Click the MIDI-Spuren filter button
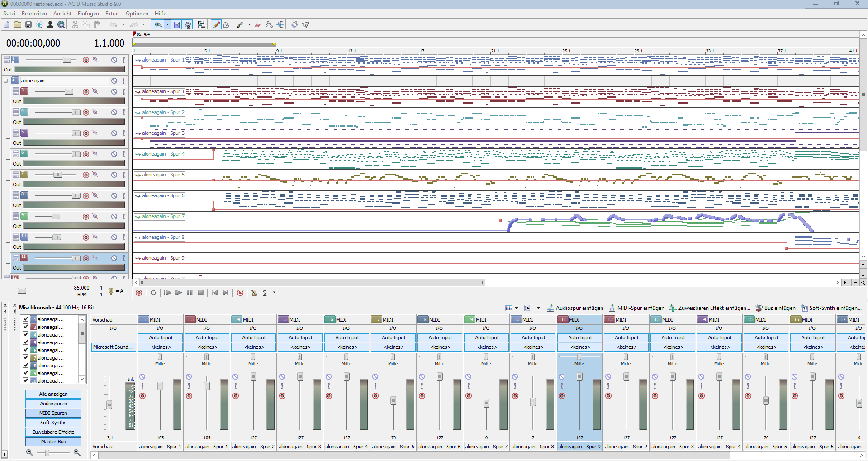 click(x=53, y=413)
